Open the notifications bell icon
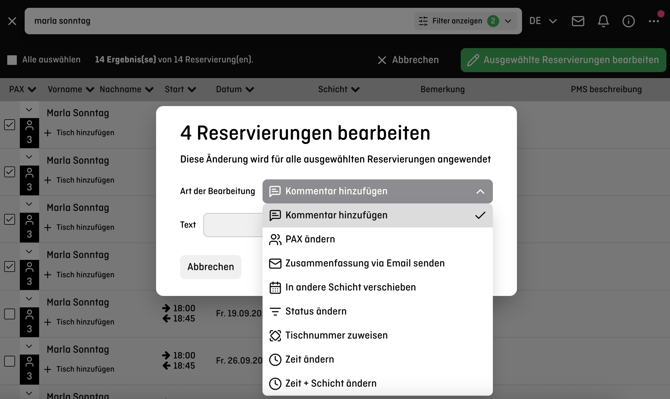Image resolution: width=670 pixels, height=399 pixels. pos(603,21)
